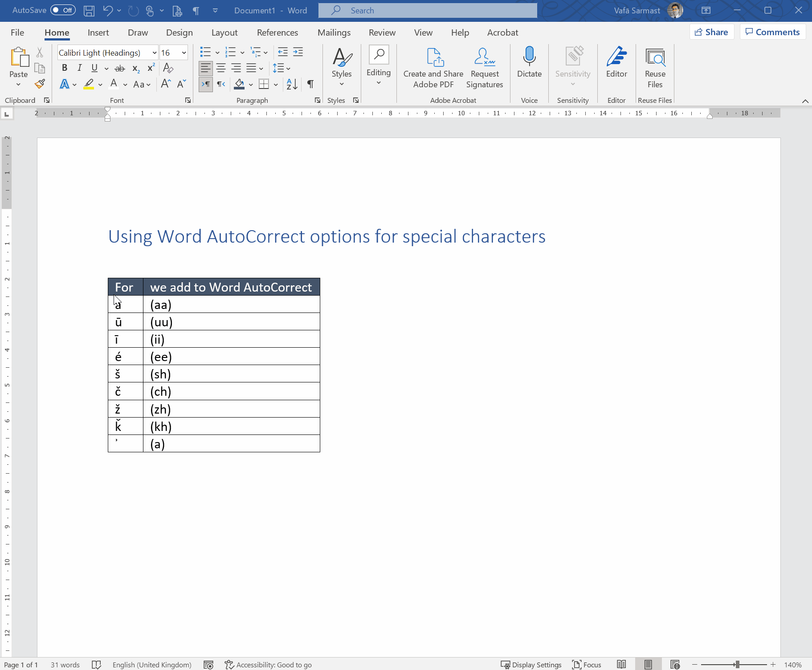Click the Sort A to Z icon
This screenshot has height=670, width=812.
pos(292,84)
